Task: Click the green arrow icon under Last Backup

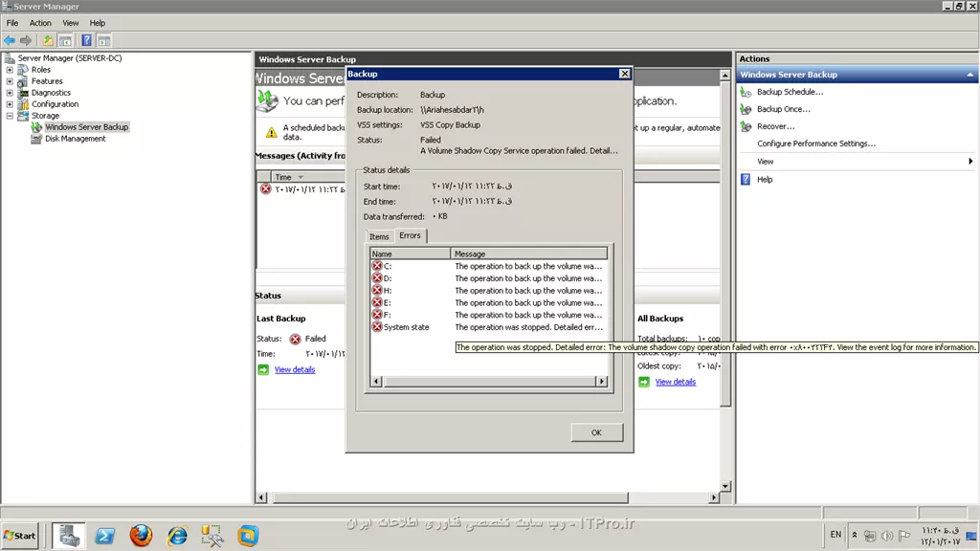Action: point(263,370)
